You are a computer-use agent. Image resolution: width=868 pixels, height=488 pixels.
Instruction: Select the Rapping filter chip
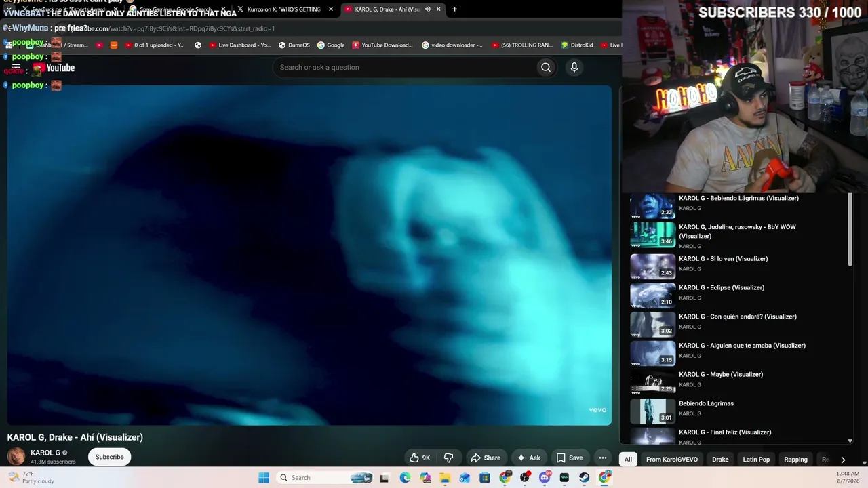(795, 460)
